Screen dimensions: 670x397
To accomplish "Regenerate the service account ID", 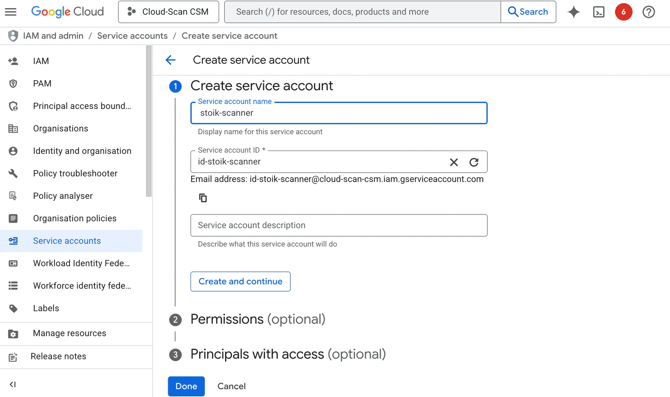I will pyautogui.click(x=474, y=162).
